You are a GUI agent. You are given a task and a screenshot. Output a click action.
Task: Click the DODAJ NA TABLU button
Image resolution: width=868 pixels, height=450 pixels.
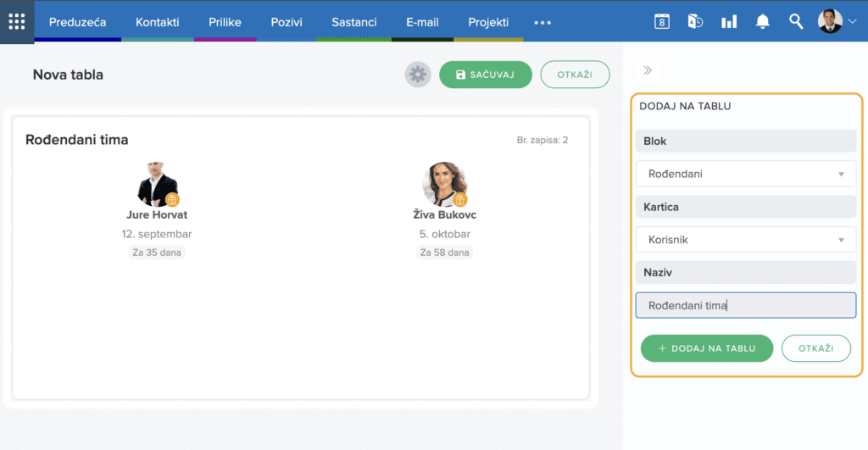(x=707, y=348)
